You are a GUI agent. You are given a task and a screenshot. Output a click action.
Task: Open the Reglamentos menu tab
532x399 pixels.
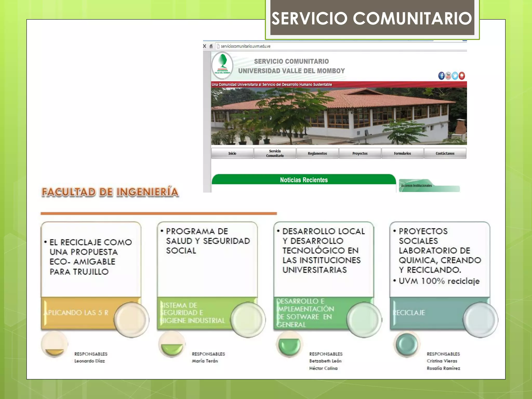tap(317, 153)
